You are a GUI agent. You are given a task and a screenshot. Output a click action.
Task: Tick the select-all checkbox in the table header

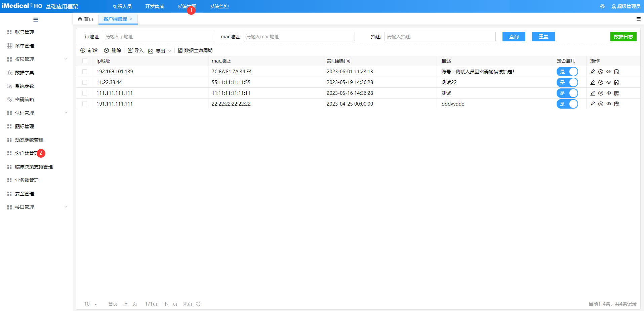[85, 61]
